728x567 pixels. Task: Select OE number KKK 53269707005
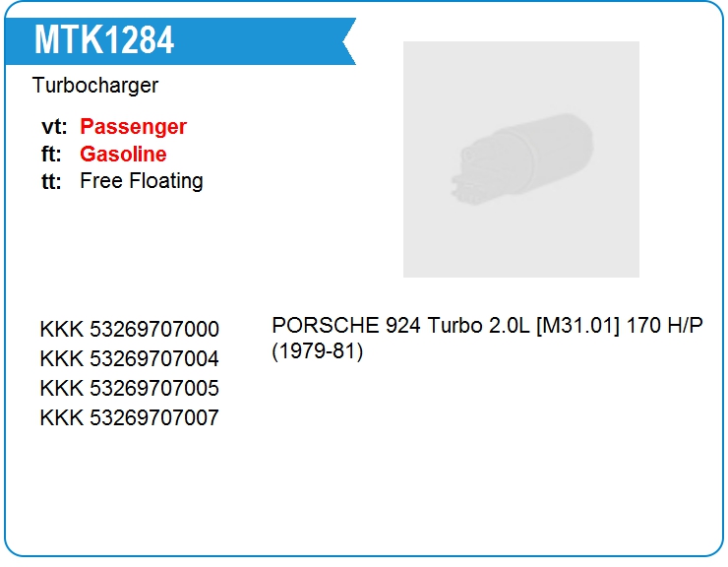coord(130,388)
